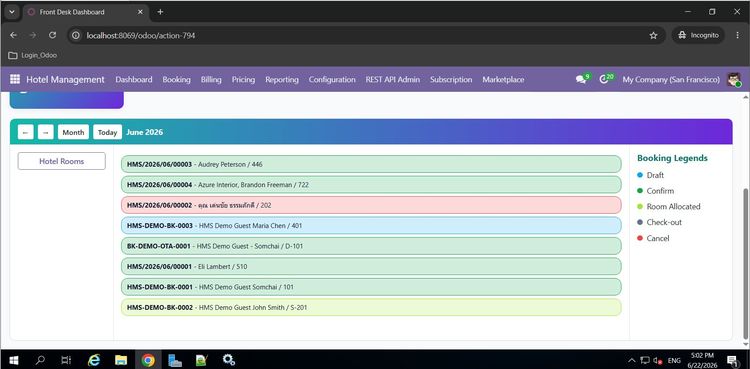Open the tab search dropdown arrow
This screenshot has width=750, height=369.
click(12, 12)
